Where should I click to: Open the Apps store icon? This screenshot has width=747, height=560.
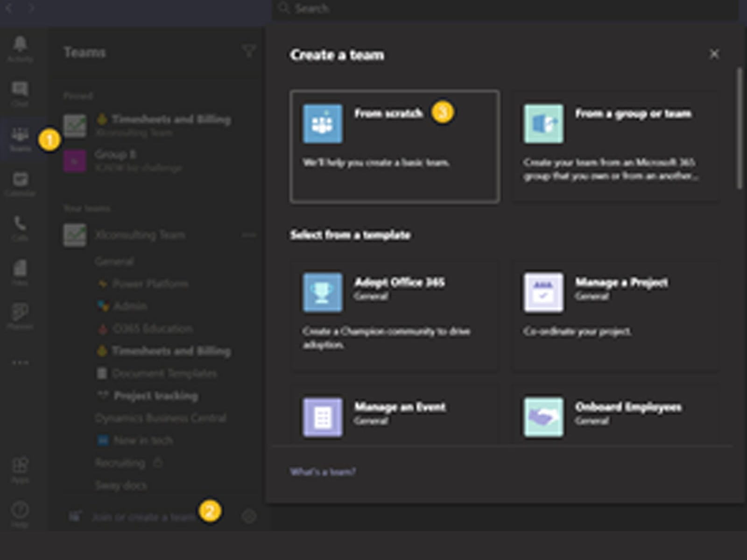tap(20, 469)
